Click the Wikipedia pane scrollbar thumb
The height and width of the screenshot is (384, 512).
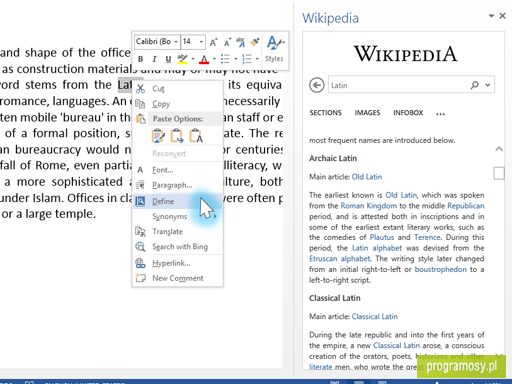pos(499,173)
